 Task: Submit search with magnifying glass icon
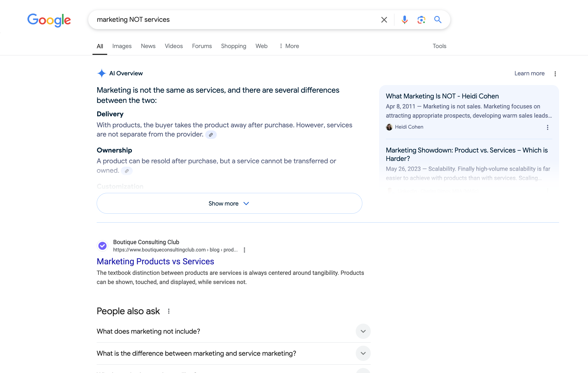click(x=438, y=20)
